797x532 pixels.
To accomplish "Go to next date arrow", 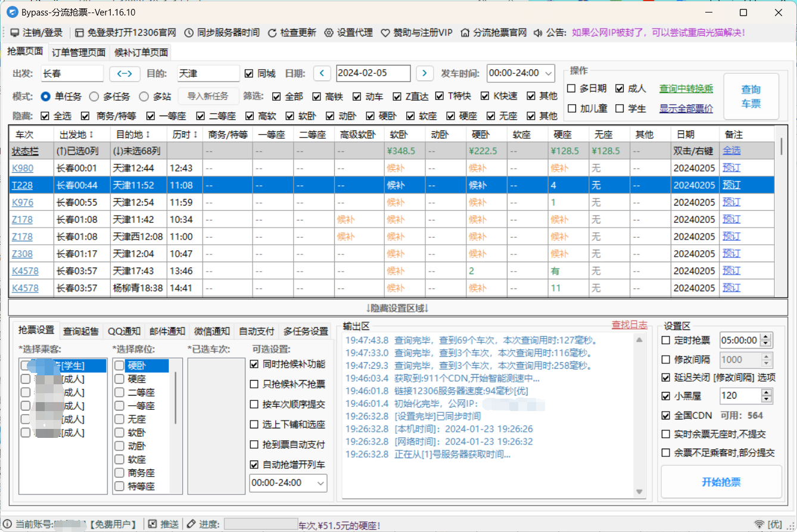I will pyautogui.click(x=425, y=73).
